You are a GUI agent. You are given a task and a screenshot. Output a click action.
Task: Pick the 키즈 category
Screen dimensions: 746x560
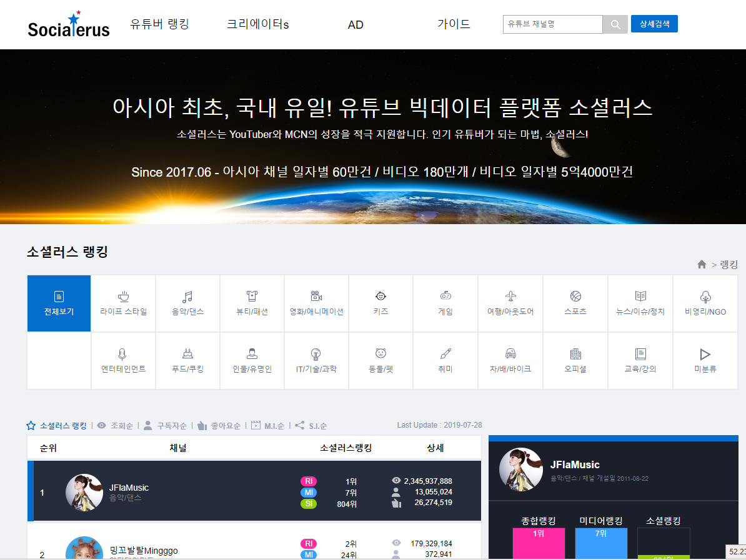point(380,303)
